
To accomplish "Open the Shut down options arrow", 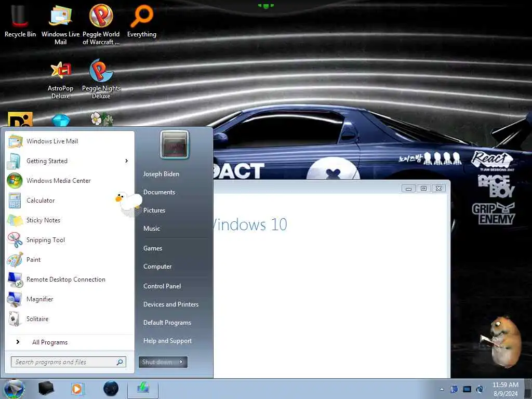I will coord(181,362).
